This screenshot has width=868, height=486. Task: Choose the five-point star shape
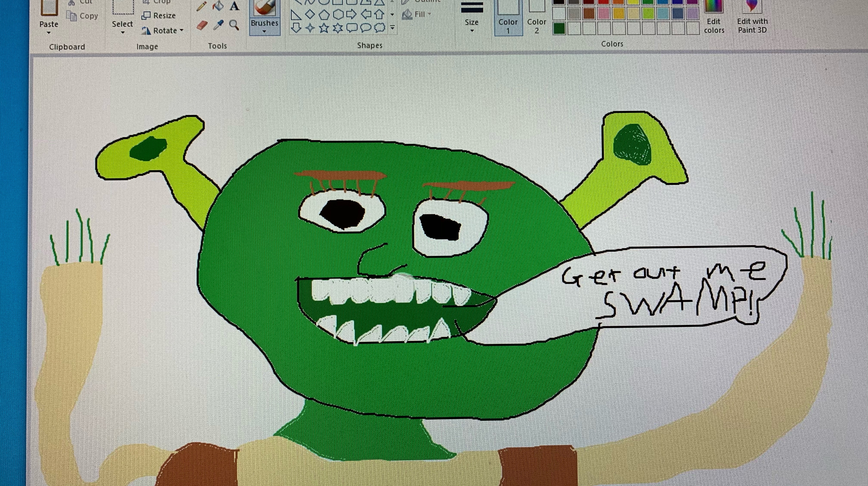(324, 28)
